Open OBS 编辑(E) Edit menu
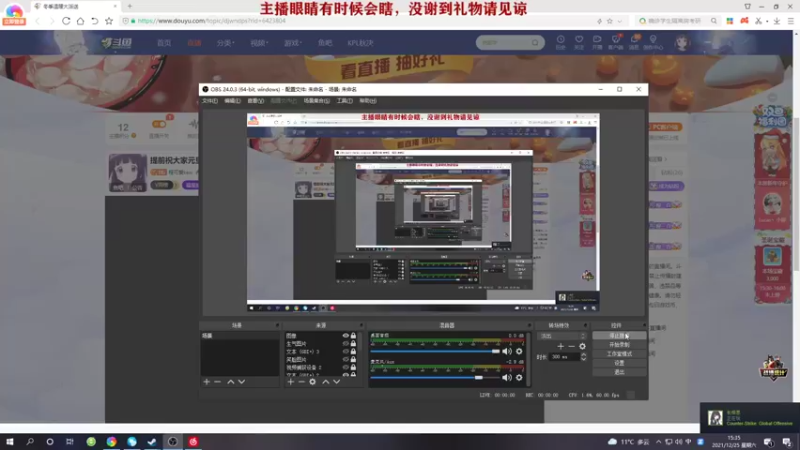 pos(232,101)
